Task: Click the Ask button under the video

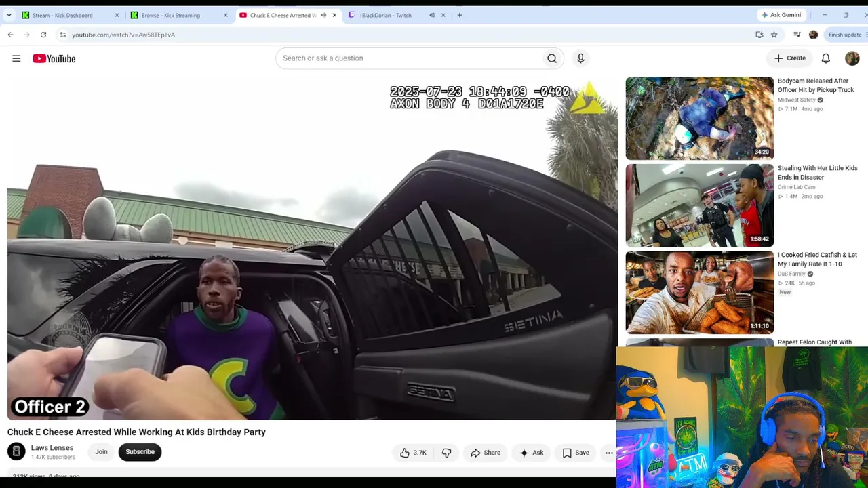Action: coord(532,453)
